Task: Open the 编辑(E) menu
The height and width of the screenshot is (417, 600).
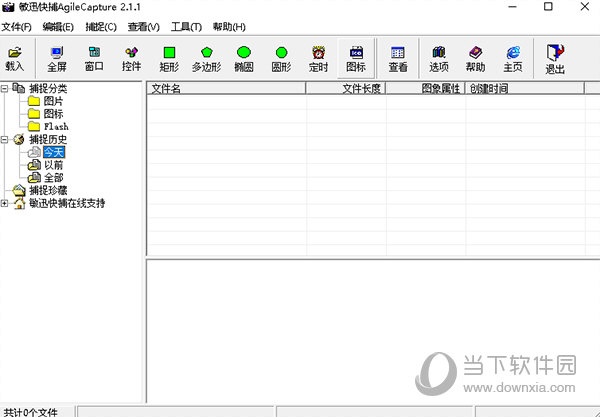Action: [x=58, y=27]
